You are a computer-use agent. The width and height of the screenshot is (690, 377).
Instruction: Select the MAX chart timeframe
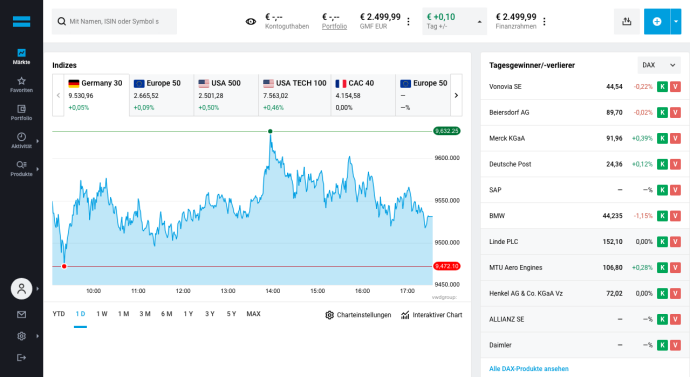253,314
